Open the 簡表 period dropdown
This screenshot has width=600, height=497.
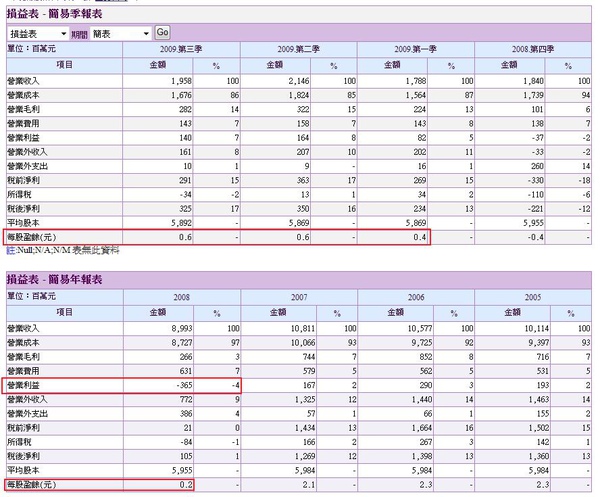[121, 34]
